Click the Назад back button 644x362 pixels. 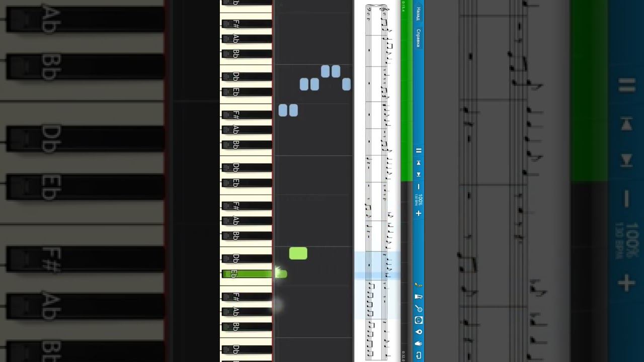pyautogui.click(x=418, y=14)
